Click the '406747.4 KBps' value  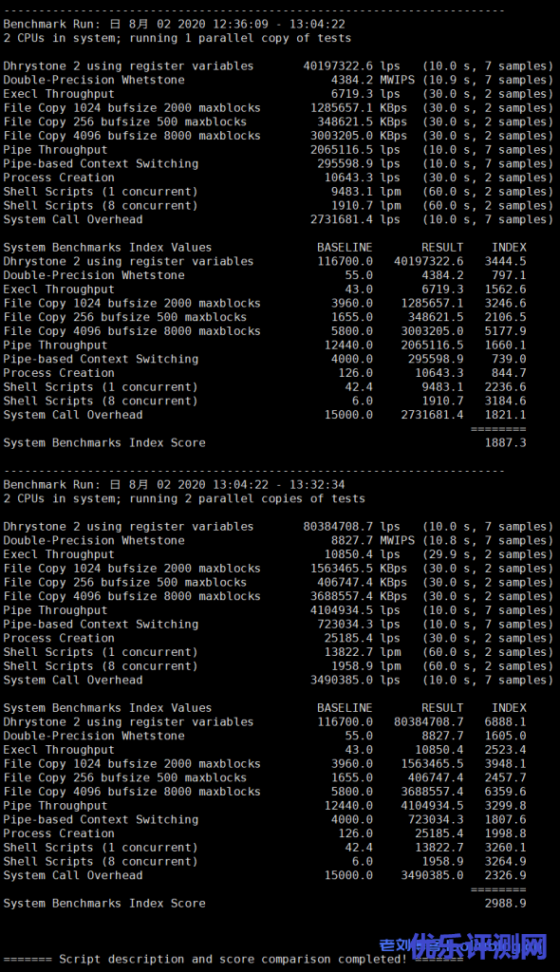click(363, 582)
